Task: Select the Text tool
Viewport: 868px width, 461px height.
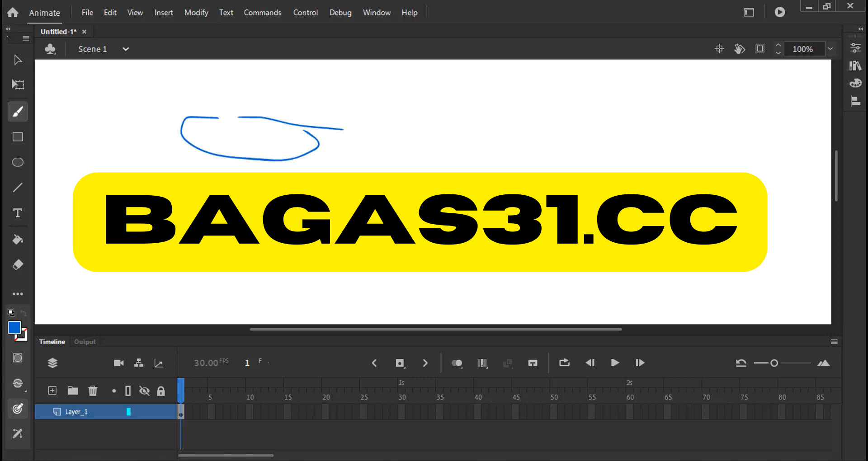Action: (18, 213)
